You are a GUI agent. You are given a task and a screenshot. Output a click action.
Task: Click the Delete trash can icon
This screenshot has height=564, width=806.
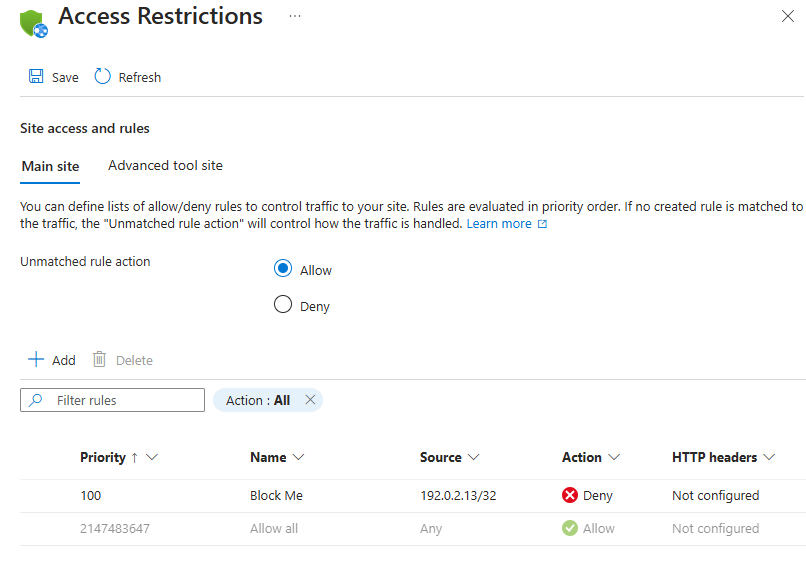(99, 360)
